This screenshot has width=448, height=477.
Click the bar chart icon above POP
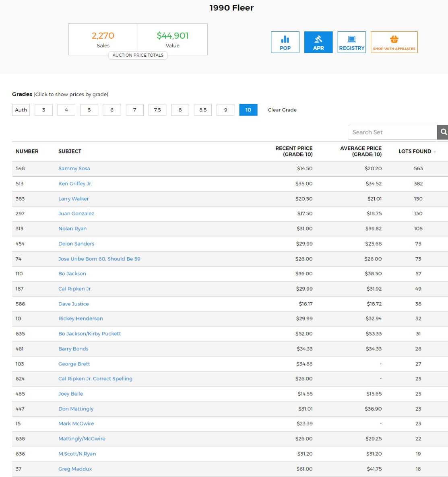pyautogui.click(x=285, y=39)
